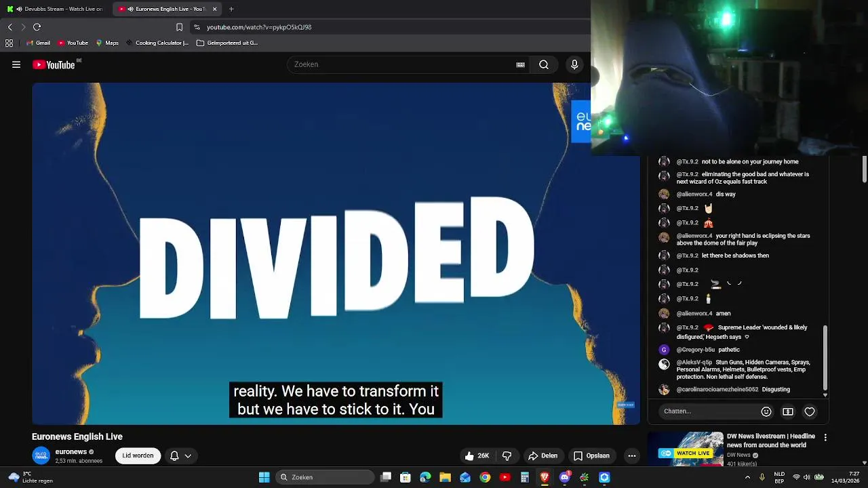The width and height of the screenshot is (868, 488).
Task: Open the apps grid in bookmarks bar
Action: pos(9,43)
